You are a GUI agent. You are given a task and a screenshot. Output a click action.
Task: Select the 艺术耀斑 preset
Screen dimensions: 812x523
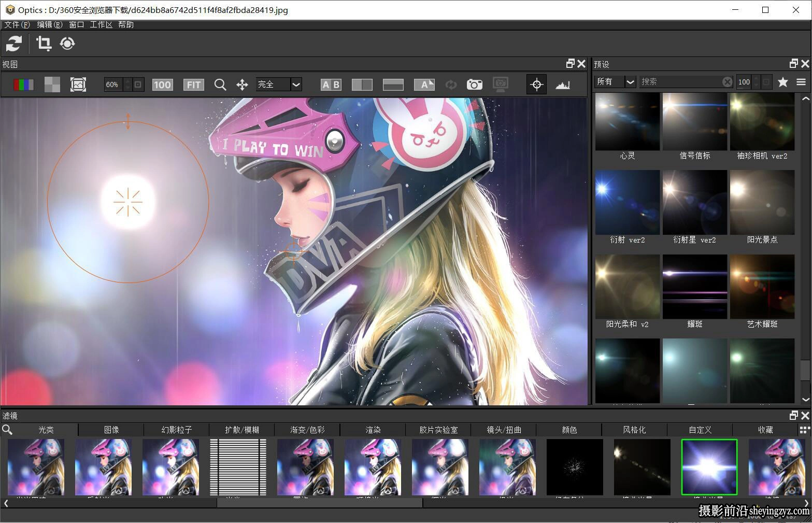[762, 287]
